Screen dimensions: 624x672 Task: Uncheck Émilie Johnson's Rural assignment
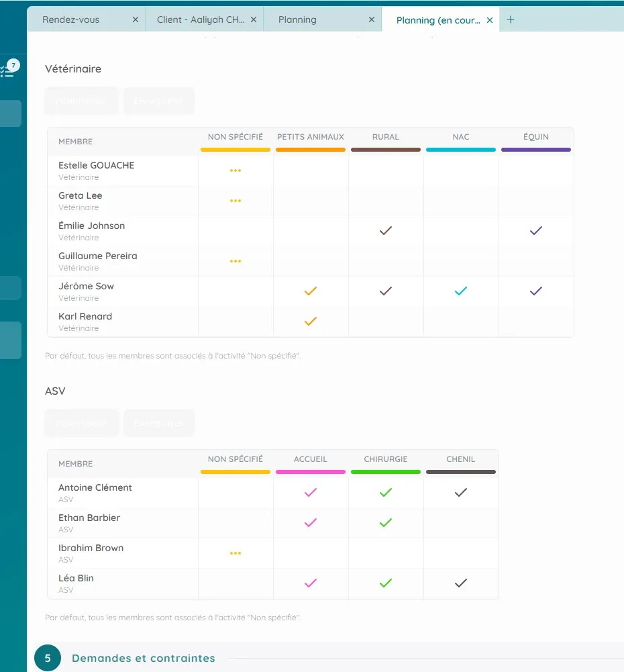tap(385, 231)
